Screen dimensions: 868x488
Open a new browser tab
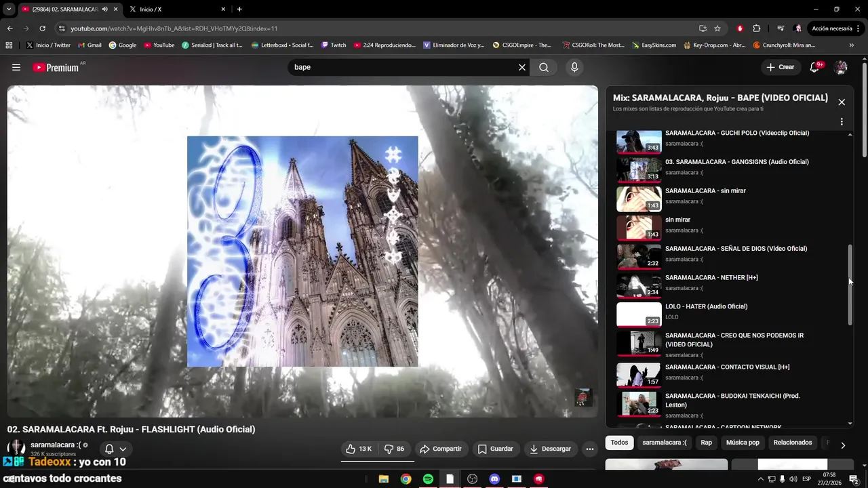tap(239, 9)
